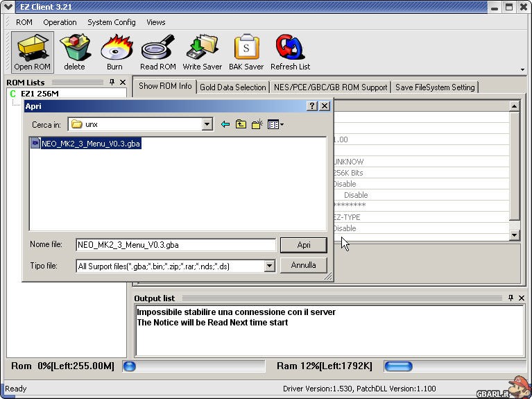Go back using the dialog's arrow icon
This screenshot has width=532, height=399.
(x=225, y=124)
